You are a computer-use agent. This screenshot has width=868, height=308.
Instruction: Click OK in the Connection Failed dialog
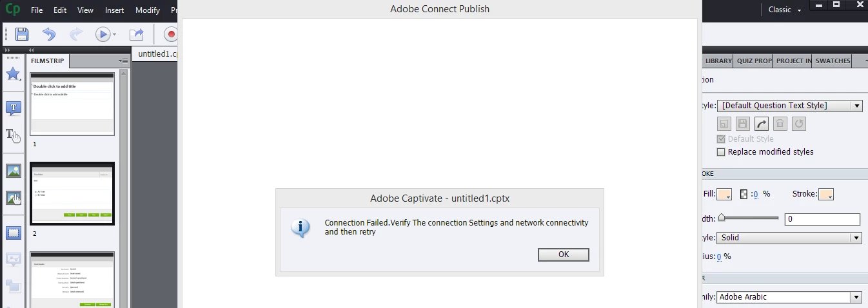point(564,255)
